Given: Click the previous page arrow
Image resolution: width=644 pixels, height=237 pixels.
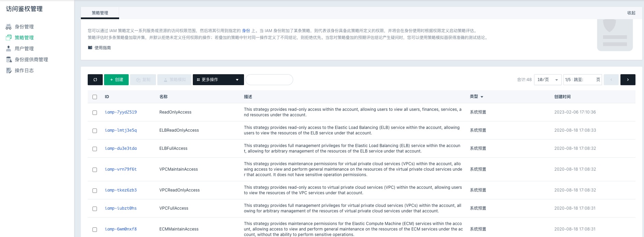Looking at the screenshot, I should point(611,80).
